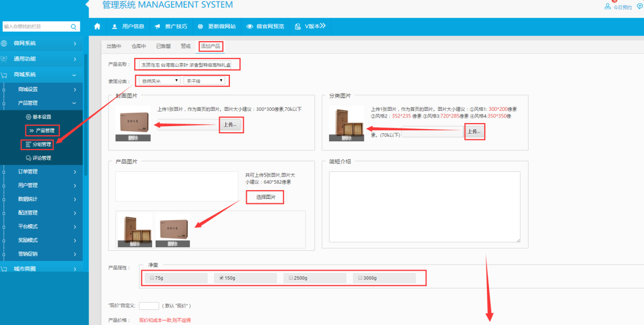Uncheck the 150g net weight checkbox
Image resolution: width=644 pixels, height=325 pixels.
[x=221, y=278]
